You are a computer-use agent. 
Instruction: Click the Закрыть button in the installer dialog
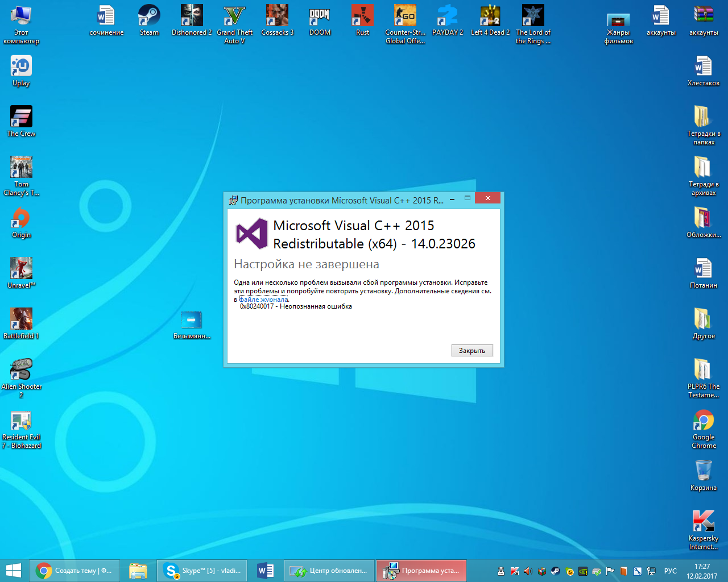pos(472,351)
